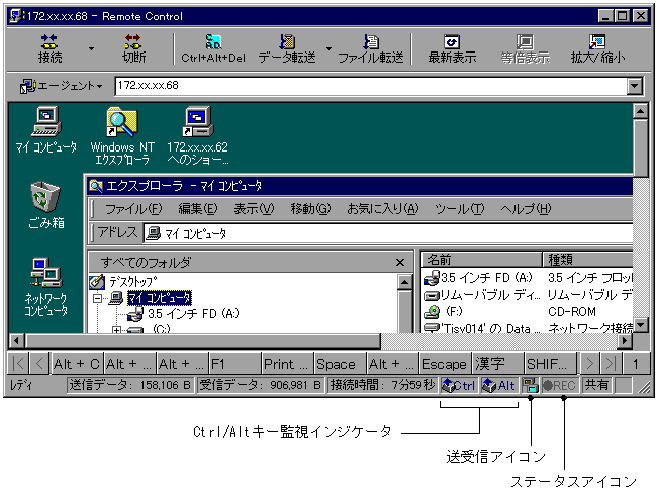Send the F1 key button
This screenshot has width=657, height=499.
[235, 364]
